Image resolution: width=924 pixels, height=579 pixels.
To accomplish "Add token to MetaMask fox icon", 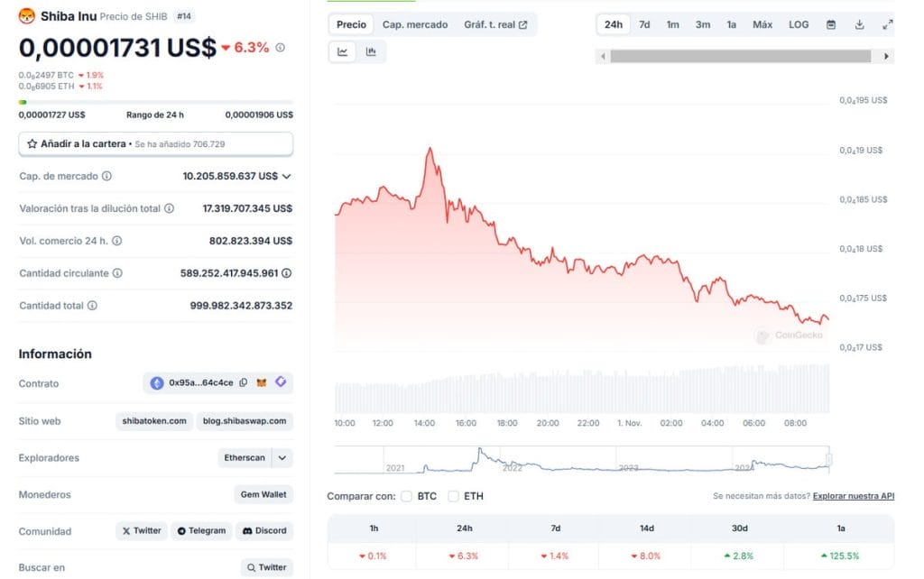I will click(262, 383).
